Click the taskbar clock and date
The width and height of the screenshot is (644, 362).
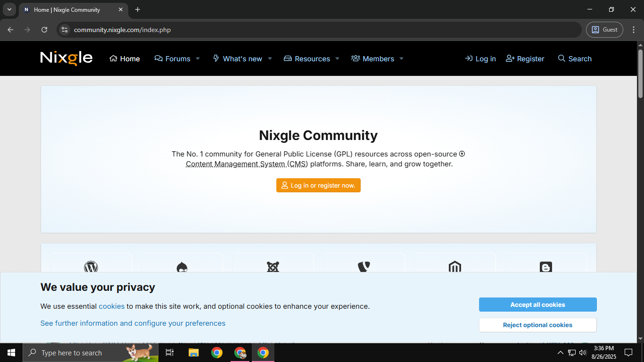[x=604, y=353]
